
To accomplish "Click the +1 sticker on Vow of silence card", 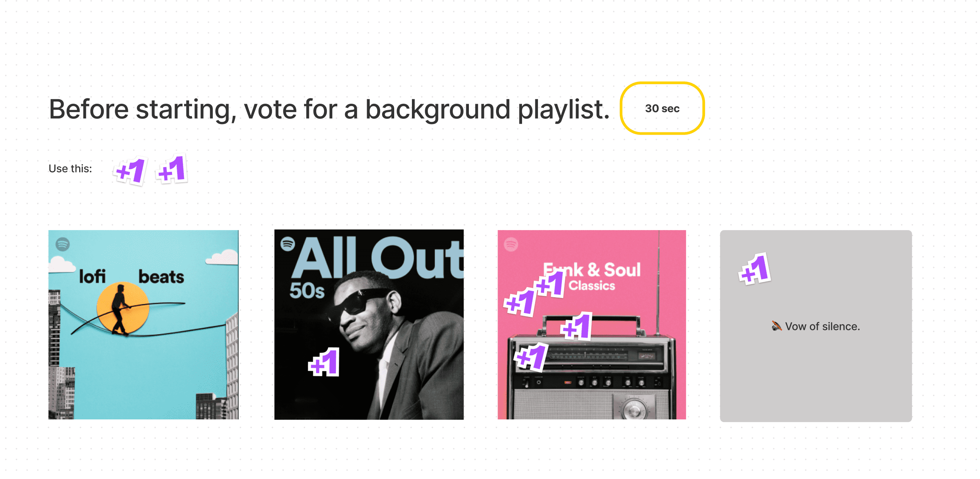I will [755, 269].
